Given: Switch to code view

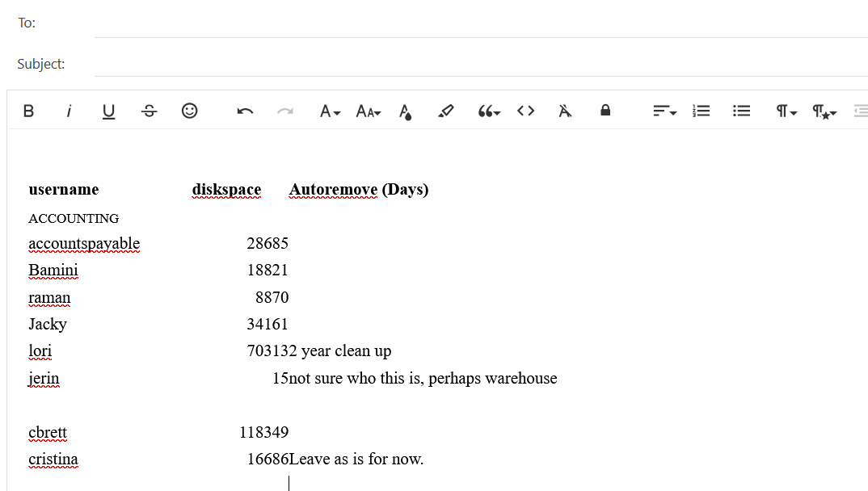Looking at the screenshot, I should pyautogui.click(x=525, y=111).
